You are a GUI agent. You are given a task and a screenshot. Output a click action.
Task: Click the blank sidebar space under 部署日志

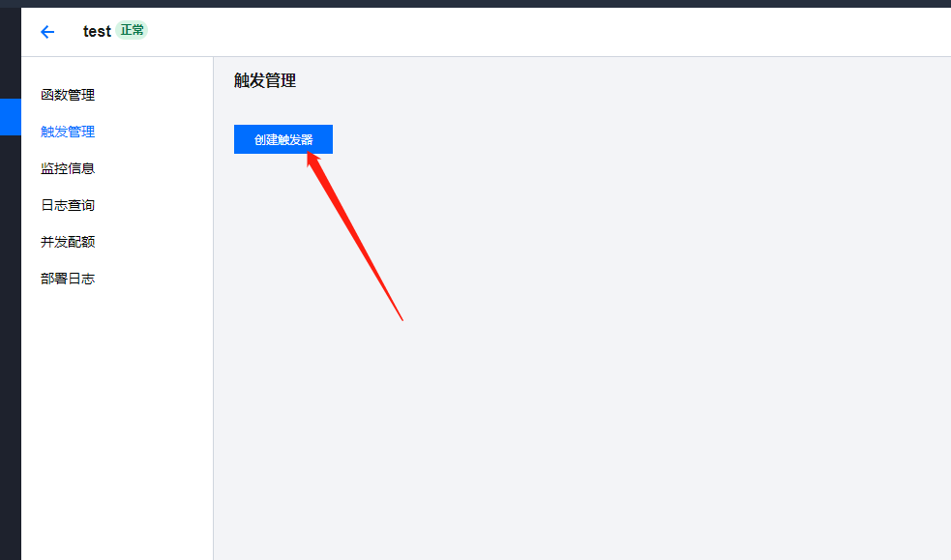(117, 425)
